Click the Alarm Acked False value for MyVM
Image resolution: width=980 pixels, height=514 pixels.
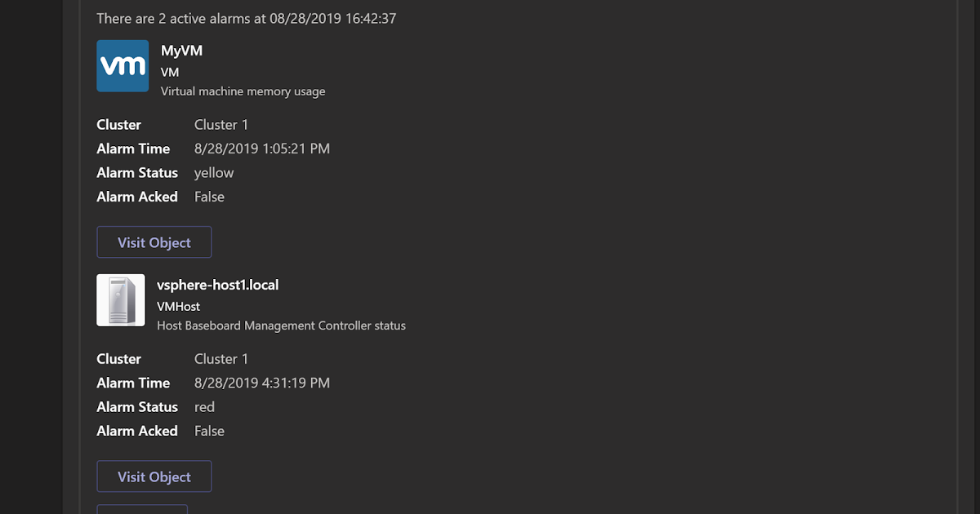click(x=209, y=196)
